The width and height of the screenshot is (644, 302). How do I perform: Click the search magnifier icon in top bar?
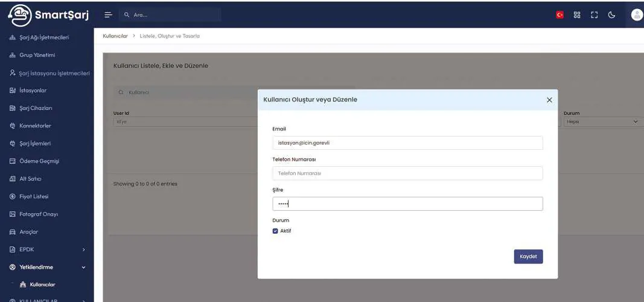point(127,14)
